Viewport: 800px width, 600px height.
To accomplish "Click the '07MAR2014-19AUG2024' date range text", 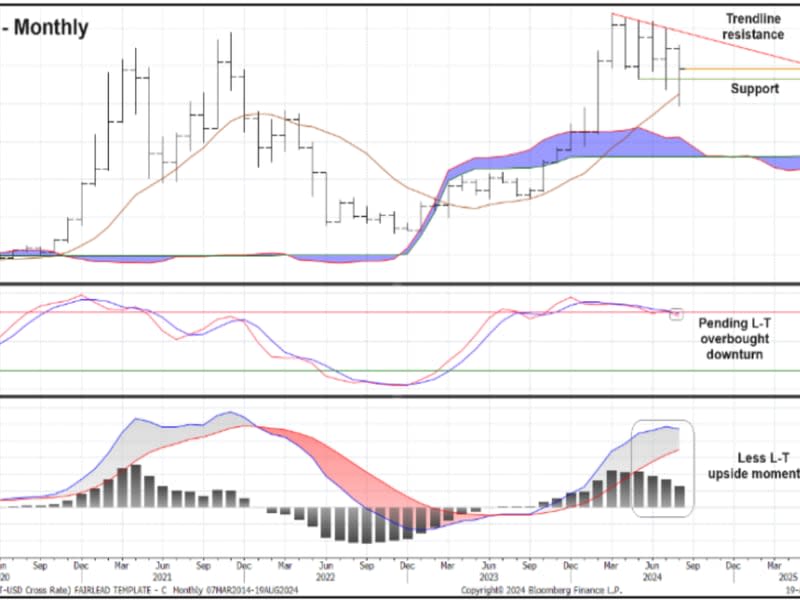I will click(252, 590).
